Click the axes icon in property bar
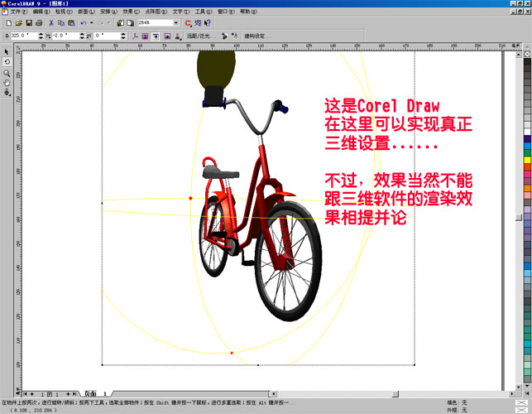This screenshot has width=532, height=414. pyautogui.click(x=135, y=36)
